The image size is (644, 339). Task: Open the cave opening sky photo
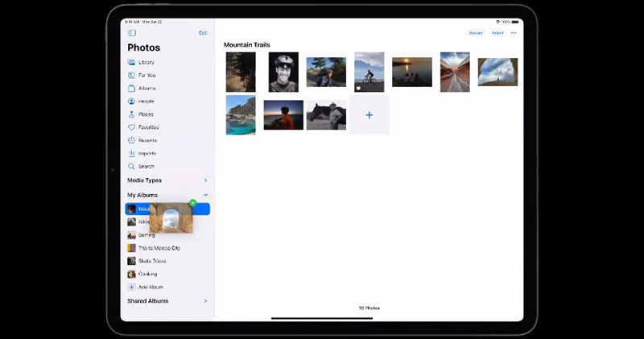point(497,72)
